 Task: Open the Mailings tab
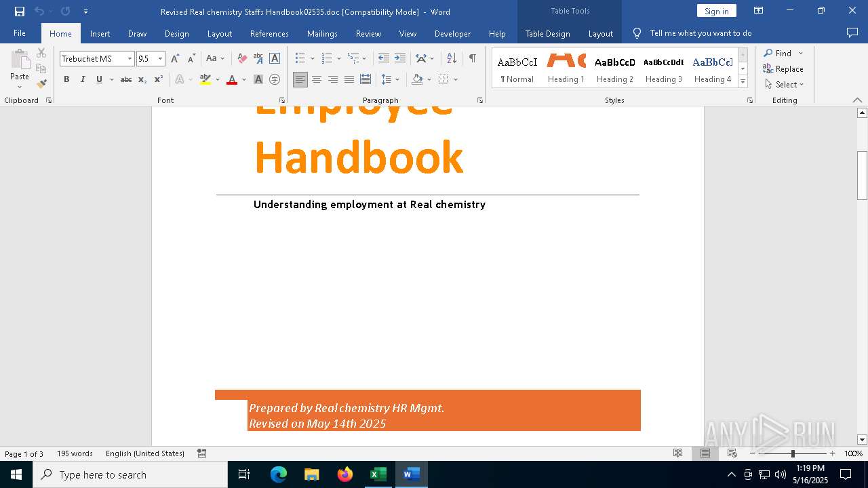[x=322, y=34]
